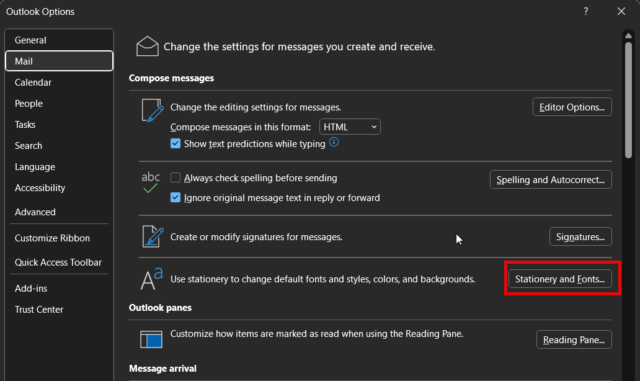
Task: Click the envelope icon beside the mail settings heading
Action: tap(147, 46)
